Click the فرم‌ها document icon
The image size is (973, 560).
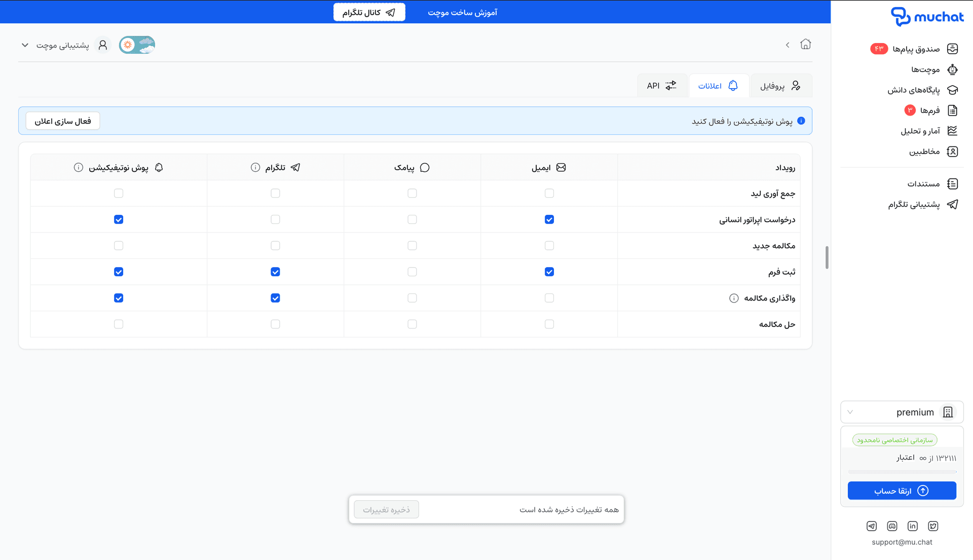(x=952, y=110)
